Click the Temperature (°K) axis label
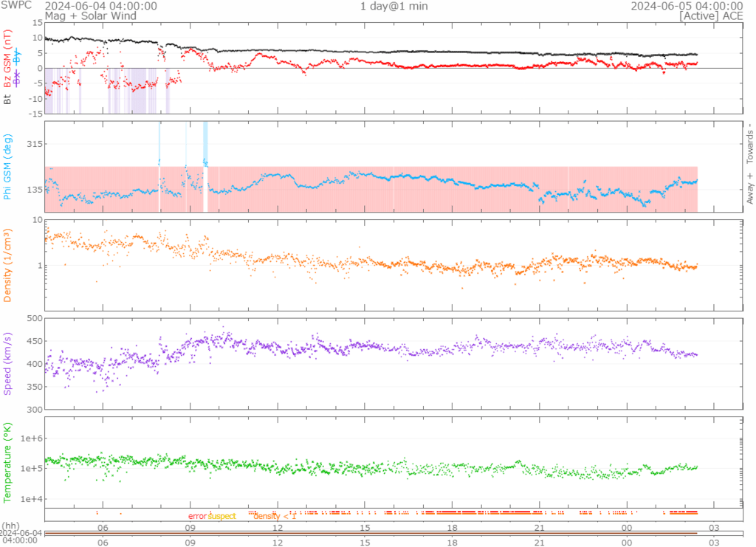Screen dimensions: 756x547 (8, 461)
